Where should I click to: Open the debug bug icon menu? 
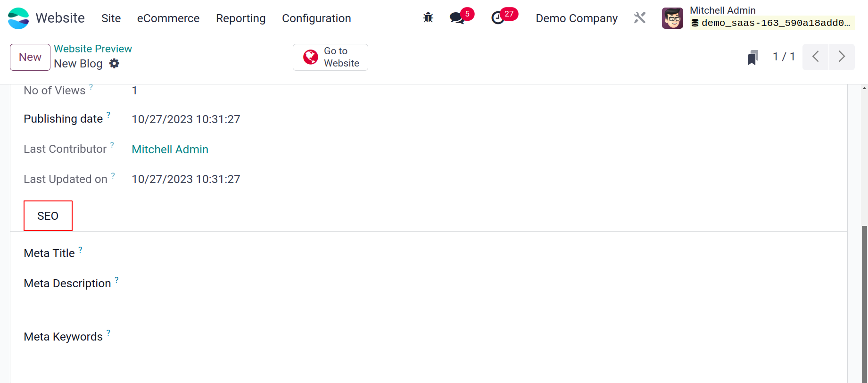tap(428, 18)
